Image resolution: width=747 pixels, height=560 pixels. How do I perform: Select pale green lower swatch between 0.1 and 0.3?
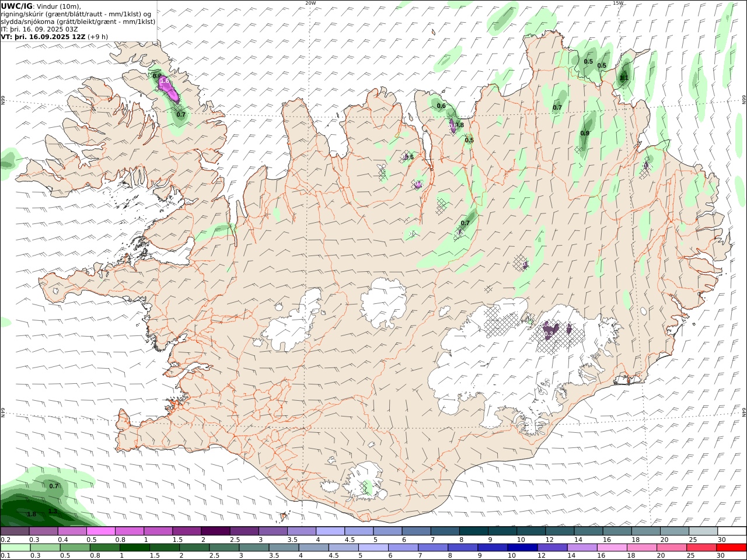coord(15,548)
